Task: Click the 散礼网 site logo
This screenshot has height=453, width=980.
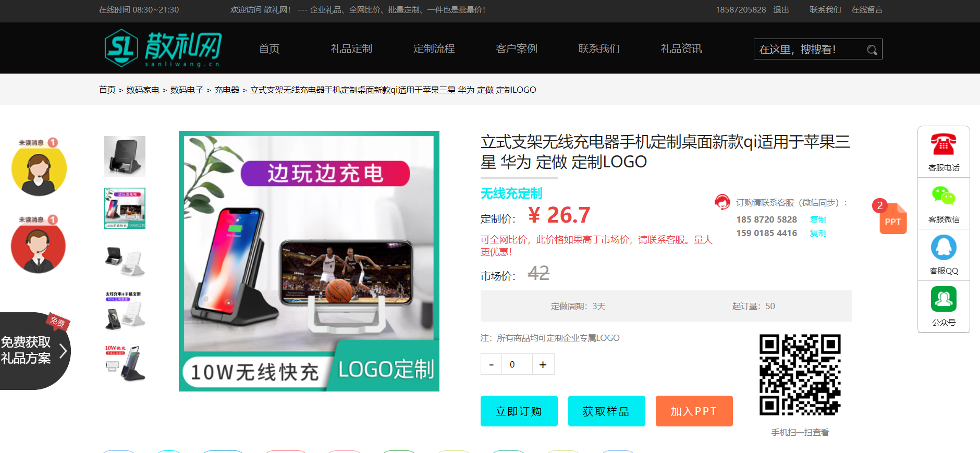Action: (x=163, y=48)
